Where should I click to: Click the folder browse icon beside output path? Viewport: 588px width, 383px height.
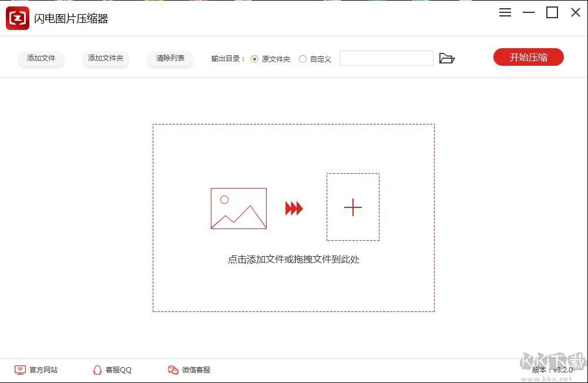[447, 58]
